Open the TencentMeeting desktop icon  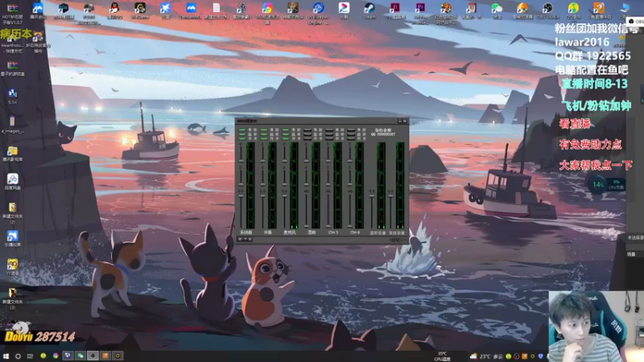pos(191,8)
